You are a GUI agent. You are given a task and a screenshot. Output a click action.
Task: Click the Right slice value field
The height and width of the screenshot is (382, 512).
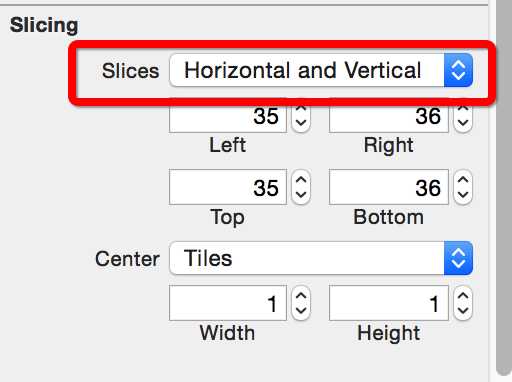[x=389, y=116]
